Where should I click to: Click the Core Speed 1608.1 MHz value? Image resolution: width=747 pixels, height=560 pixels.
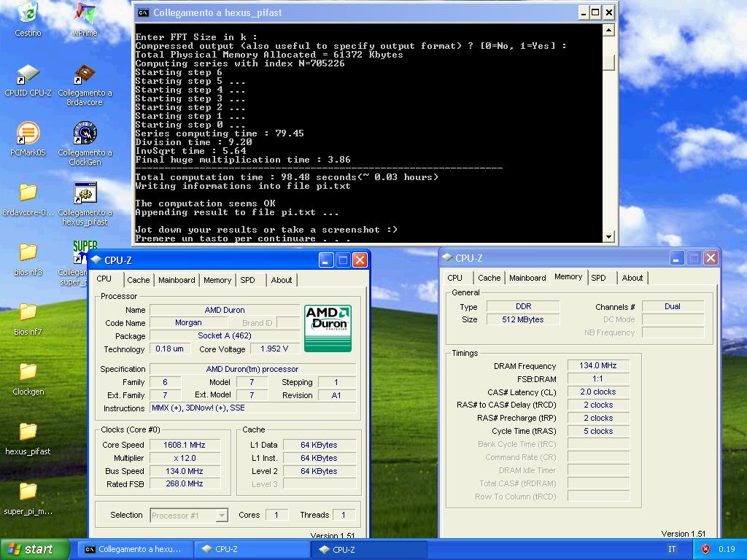point(185,445)
